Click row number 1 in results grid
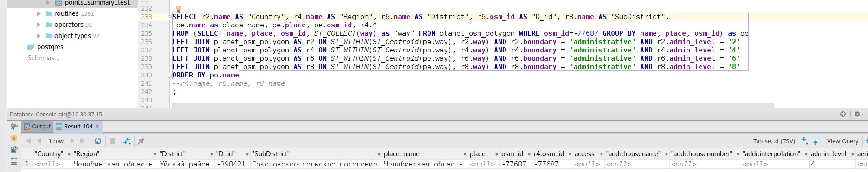 [27, 164]
